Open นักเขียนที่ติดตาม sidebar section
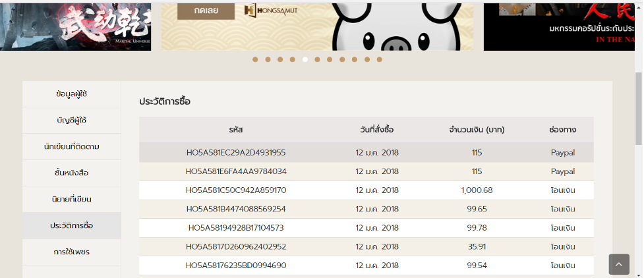The width and height of the screenshot is (644, 278). tap(72, 146)
